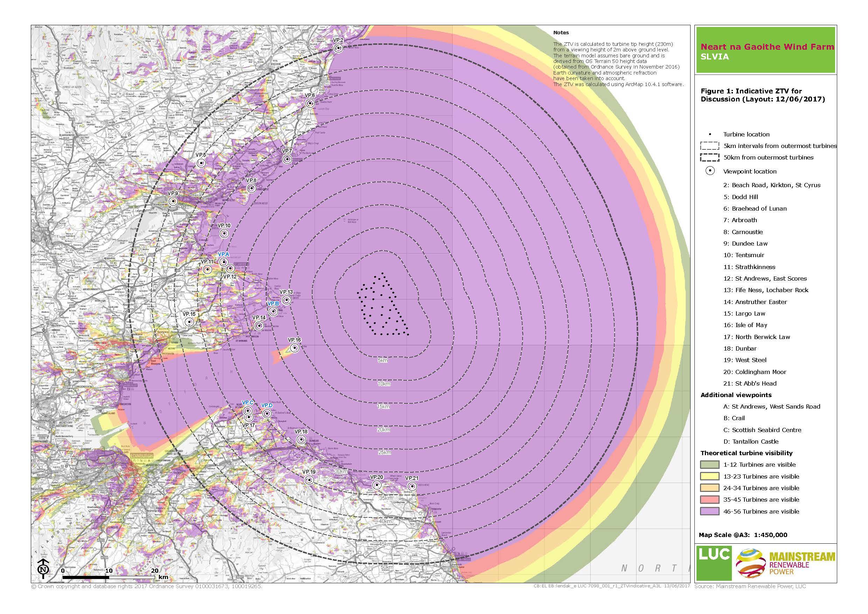
Task: Click the VP.D Tantallon Castle marker
Action: 267,414
